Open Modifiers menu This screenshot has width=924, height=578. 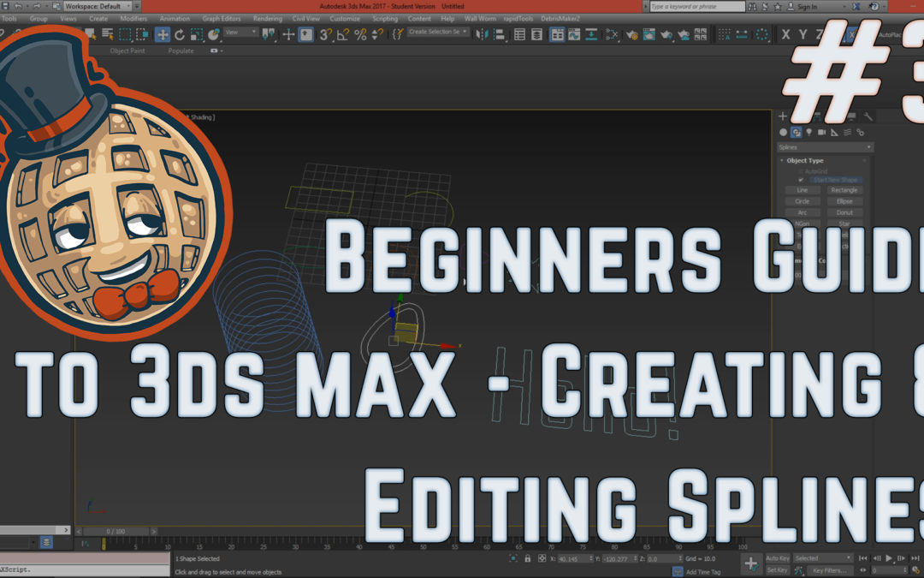click(x=133, y=18)
